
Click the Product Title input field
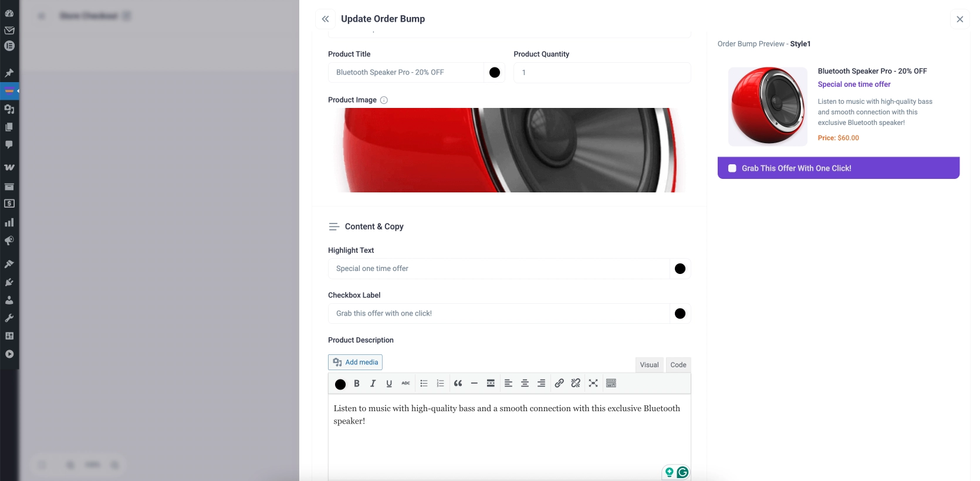click(405, 72)
